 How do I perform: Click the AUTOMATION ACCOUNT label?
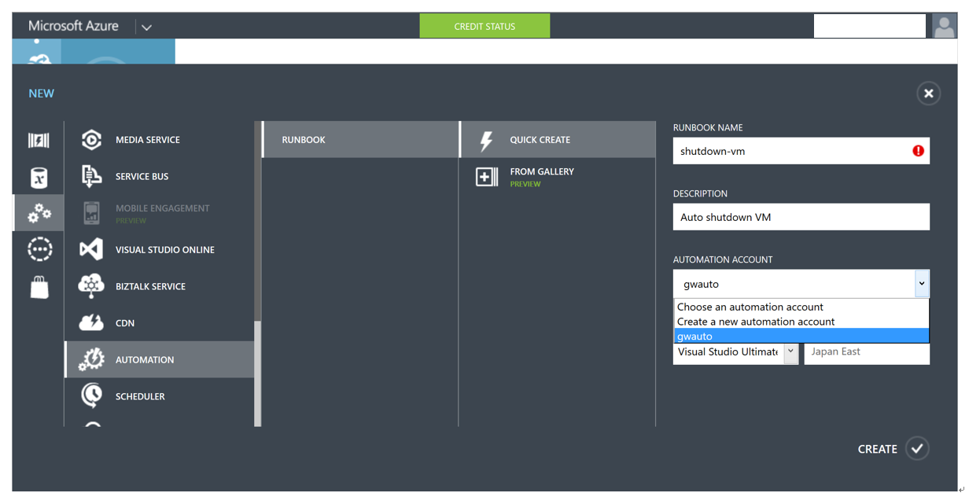pyautogui.click(x=723, y=259)
